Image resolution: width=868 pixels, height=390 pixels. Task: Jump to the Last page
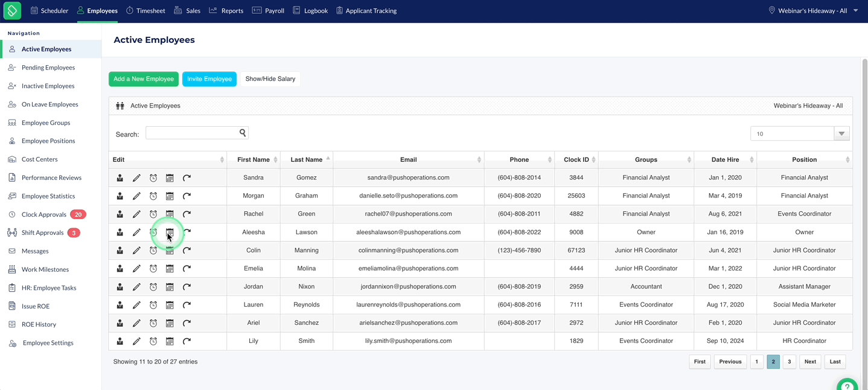tap(835, 362)
